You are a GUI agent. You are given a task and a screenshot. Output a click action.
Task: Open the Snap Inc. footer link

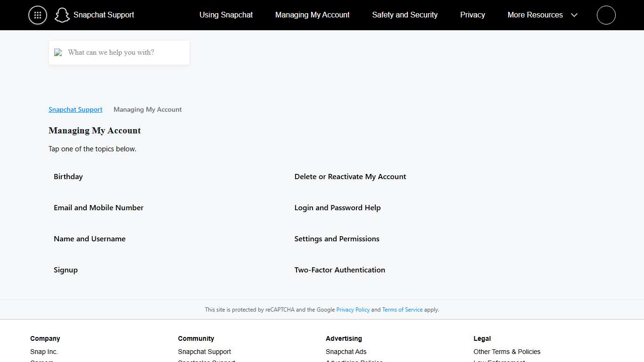coord(44,352)
